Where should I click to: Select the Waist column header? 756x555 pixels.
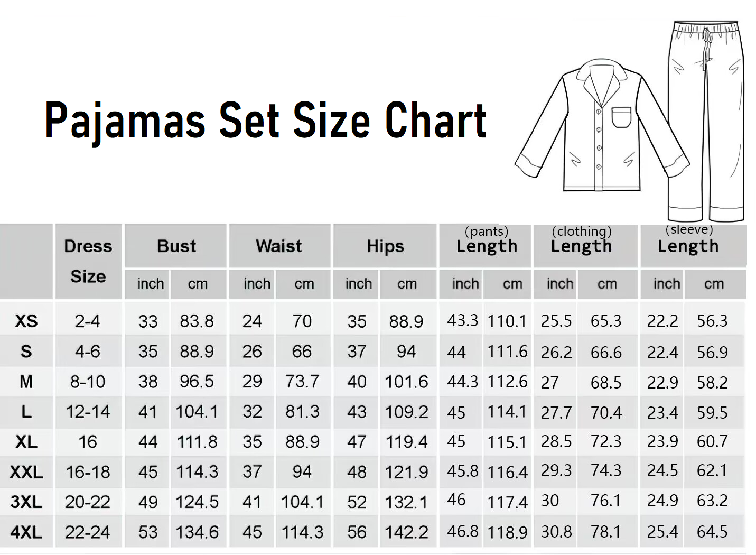[279, 246]
